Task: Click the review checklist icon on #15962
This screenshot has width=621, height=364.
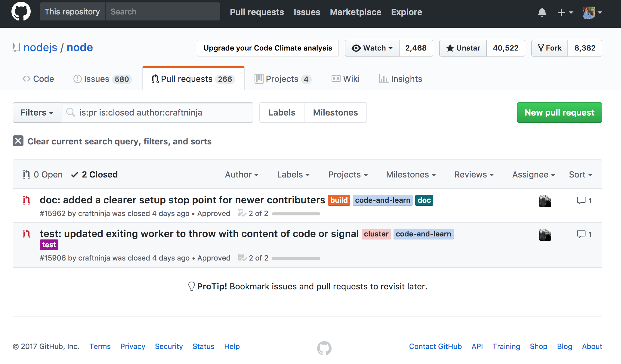Action: (242, 213)
